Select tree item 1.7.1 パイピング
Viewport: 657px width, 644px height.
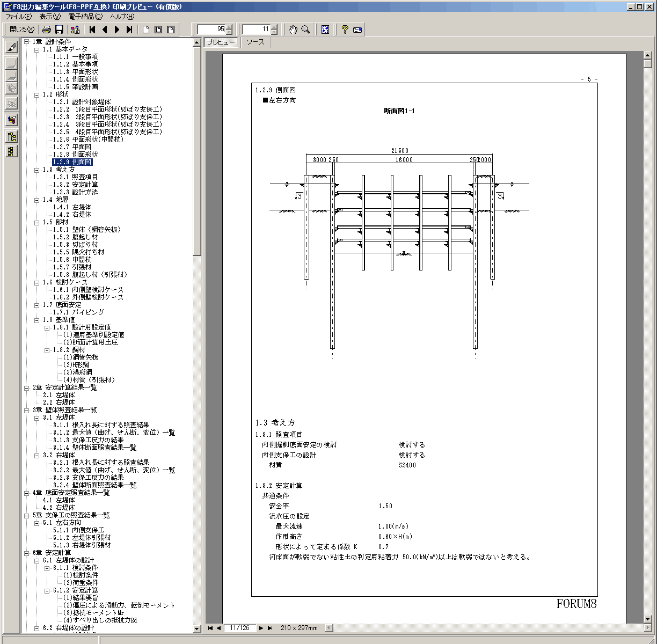pos(78,312)
